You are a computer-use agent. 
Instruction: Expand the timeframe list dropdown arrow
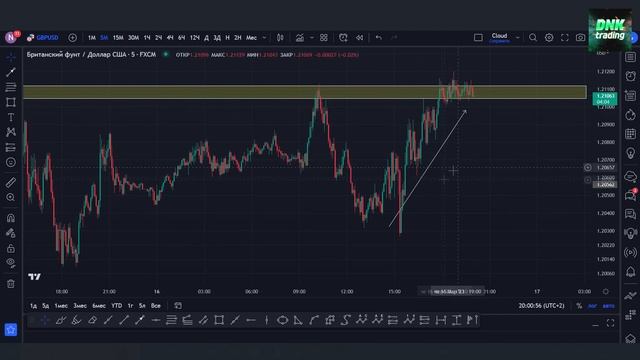pos(264,38)
